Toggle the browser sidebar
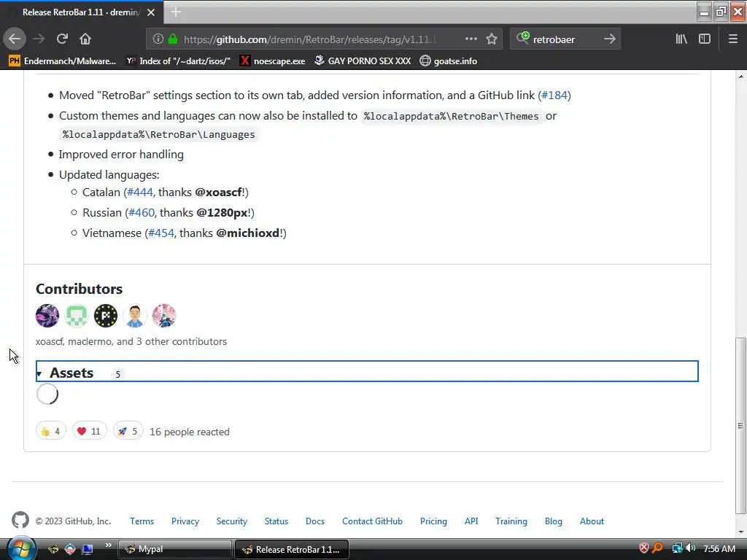This screenshot has height=560, width=747. (705, 39)
